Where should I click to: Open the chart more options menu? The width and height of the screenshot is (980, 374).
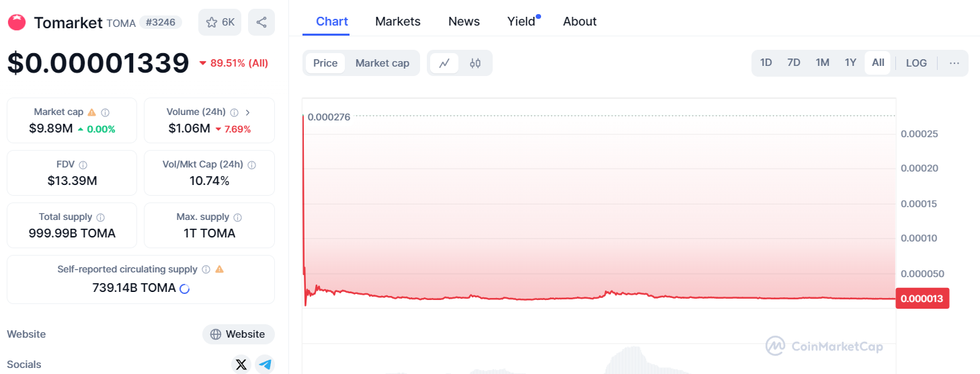pos(954,63)
